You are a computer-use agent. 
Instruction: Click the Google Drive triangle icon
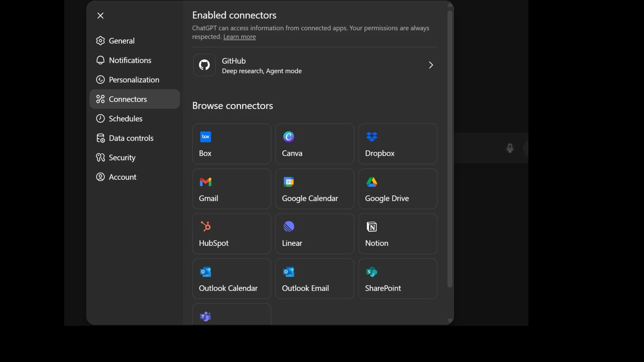pyautogui.click(x=372, y=182)
